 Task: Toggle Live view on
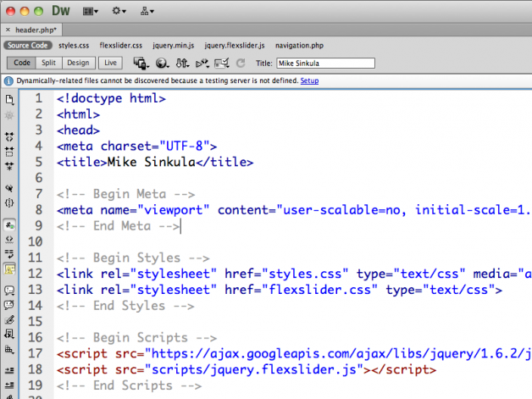pos(110,63)
